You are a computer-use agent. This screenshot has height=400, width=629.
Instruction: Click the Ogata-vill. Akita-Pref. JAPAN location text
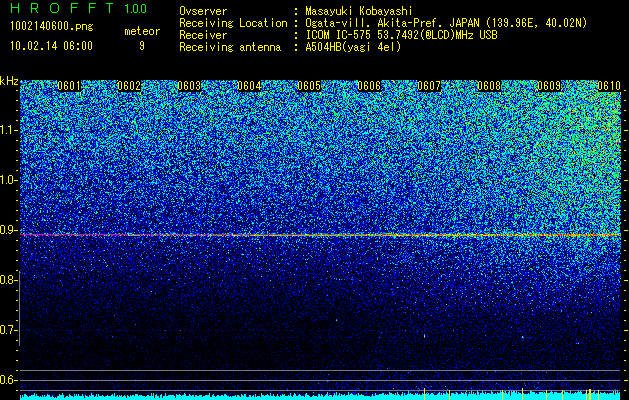[x=446, y=23]
